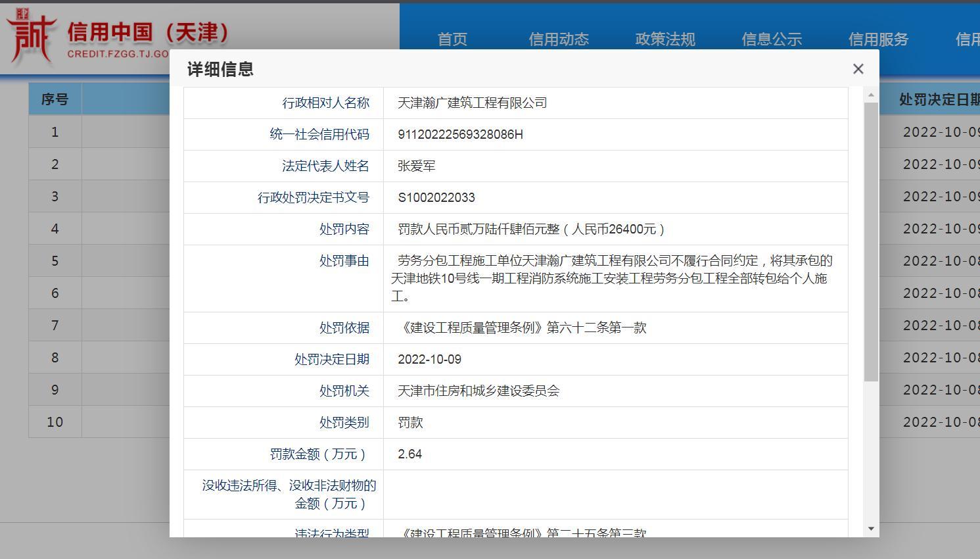Click the 处罚机关 field label

click(344, 391)
